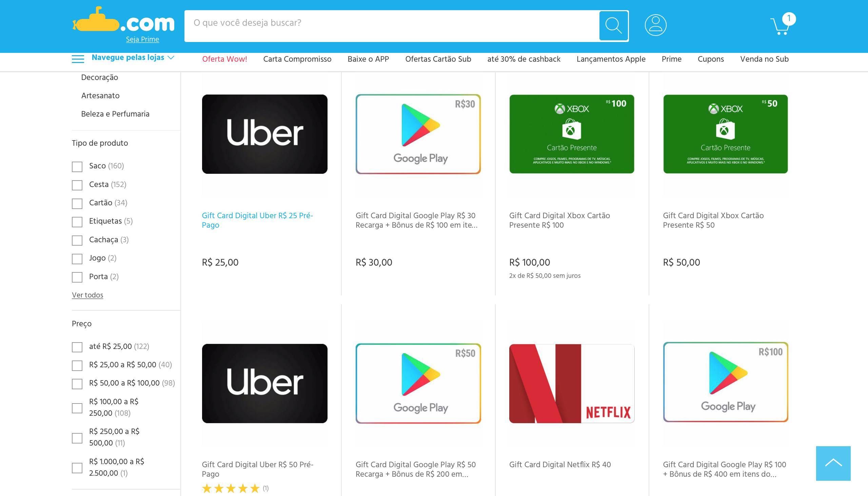Select Baixe o APP menu item
The image size is (868, 496).
(x=368, y=59)
